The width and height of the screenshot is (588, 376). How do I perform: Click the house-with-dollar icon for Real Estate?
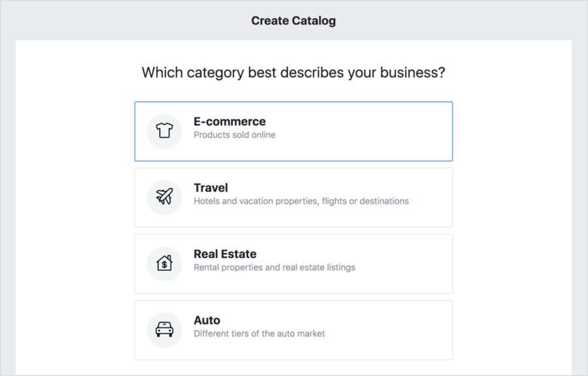click(164, 263)
